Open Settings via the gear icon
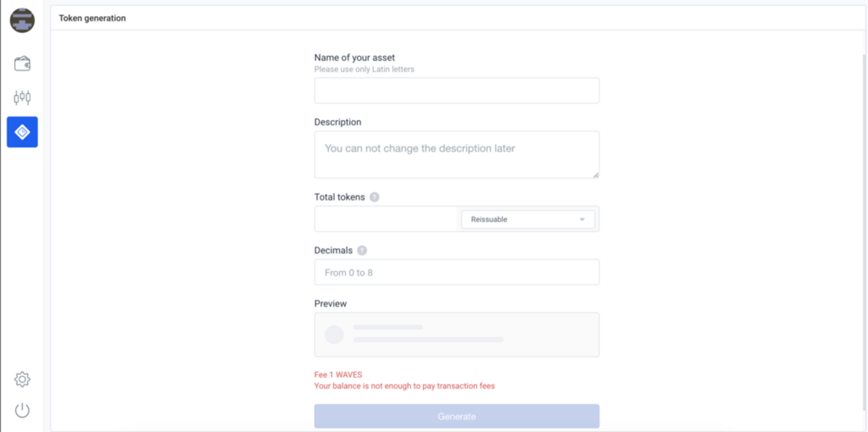Viewport: 868px width, 432px height. pos(22,379)
